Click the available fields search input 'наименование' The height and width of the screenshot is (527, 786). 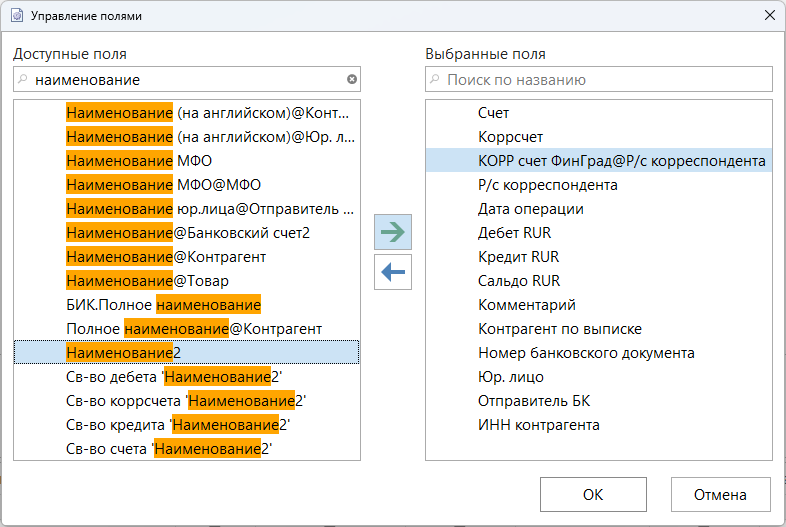tap(185, 79)
